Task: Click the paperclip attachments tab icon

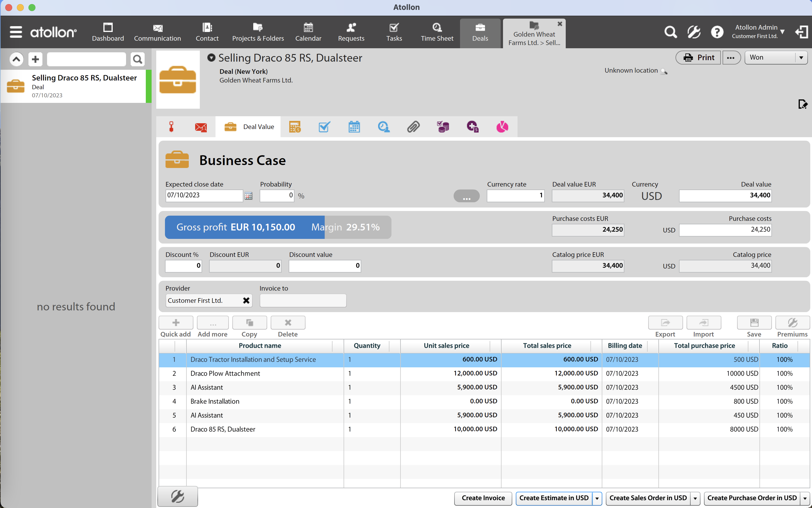Action: tap(413, 127)
